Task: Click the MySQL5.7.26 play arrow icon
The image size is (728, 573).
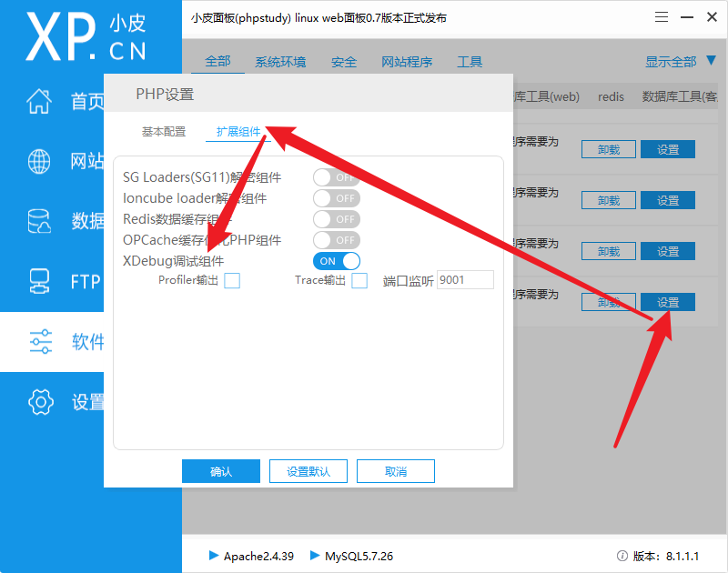Action: 314,556
